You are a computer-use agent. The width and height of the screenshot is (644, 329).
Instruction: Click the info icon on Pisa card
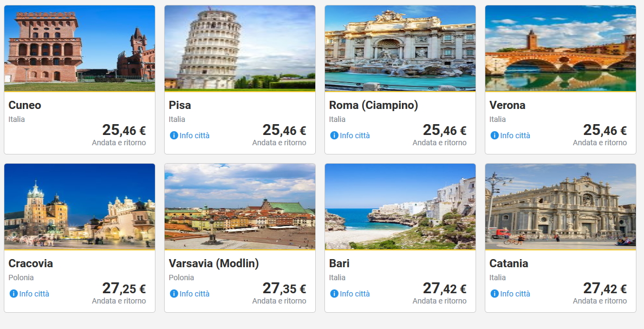point(174,136)
